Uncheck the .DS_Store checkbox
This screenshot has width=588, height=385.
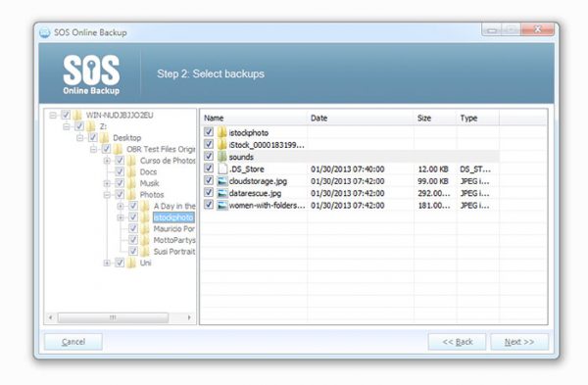(209, 168)
